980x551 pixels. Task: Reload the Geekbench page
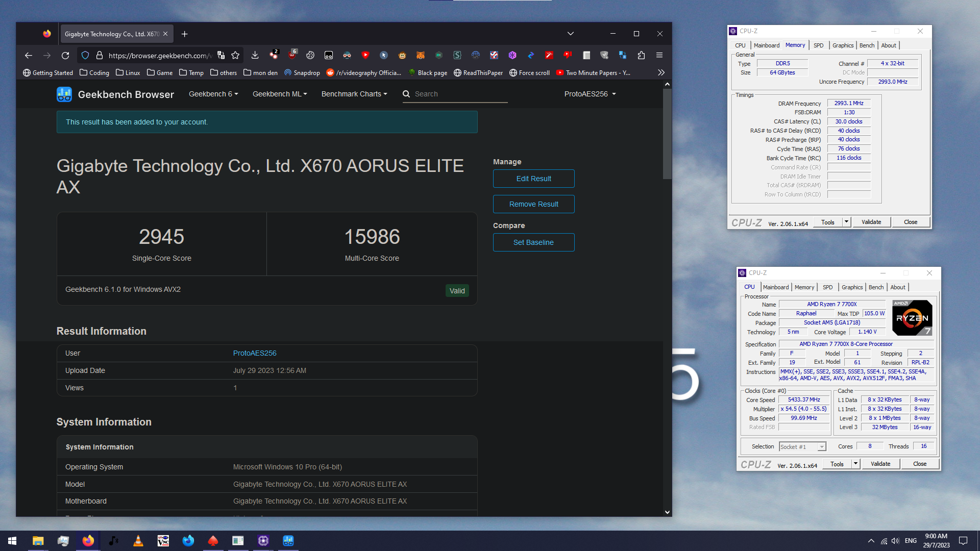tap(65, 56)
